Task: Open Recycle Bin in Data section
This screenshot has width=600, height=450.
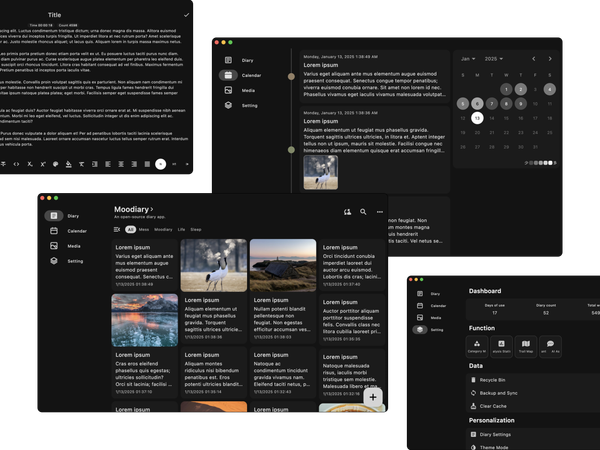Action: point(534,380)
